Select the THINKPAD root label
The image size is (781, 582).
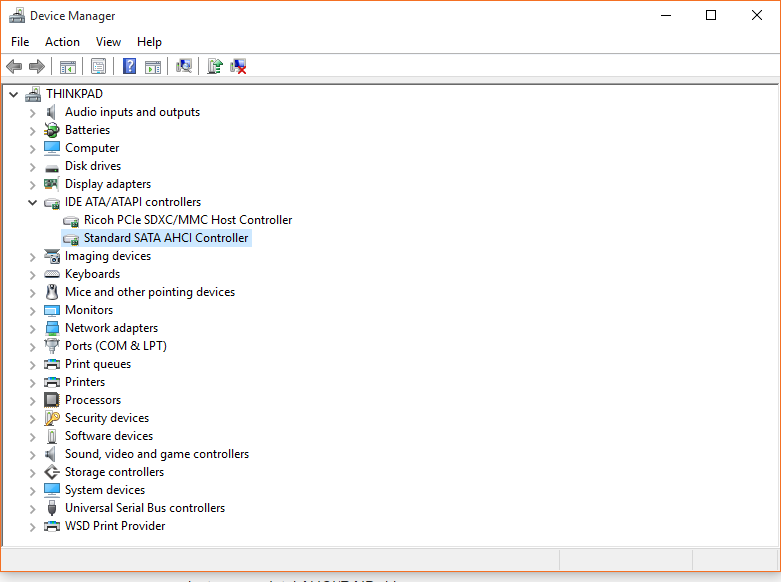[74, 94]
